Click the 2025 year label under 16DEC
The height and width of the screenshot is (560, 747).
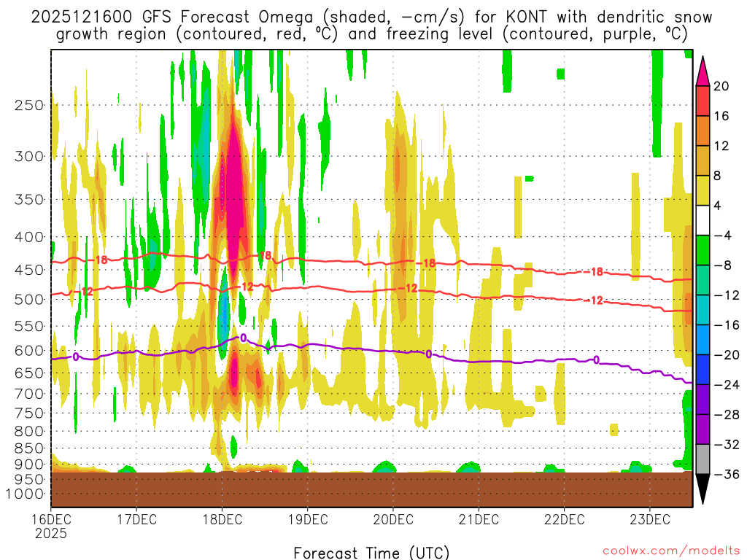tap(51, 533)
